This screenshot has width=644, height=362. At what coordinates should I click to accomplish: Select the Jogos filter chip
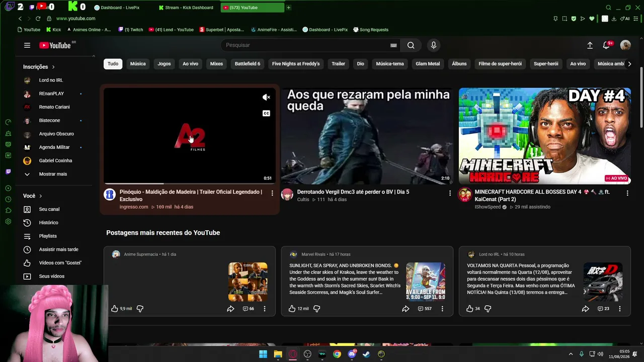164,64
